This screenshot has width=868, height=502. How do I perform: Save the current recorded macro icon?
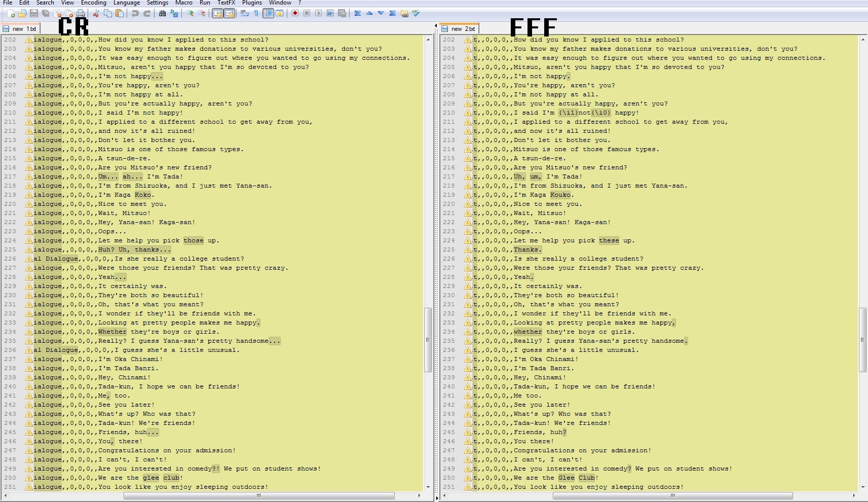[342, 13]
